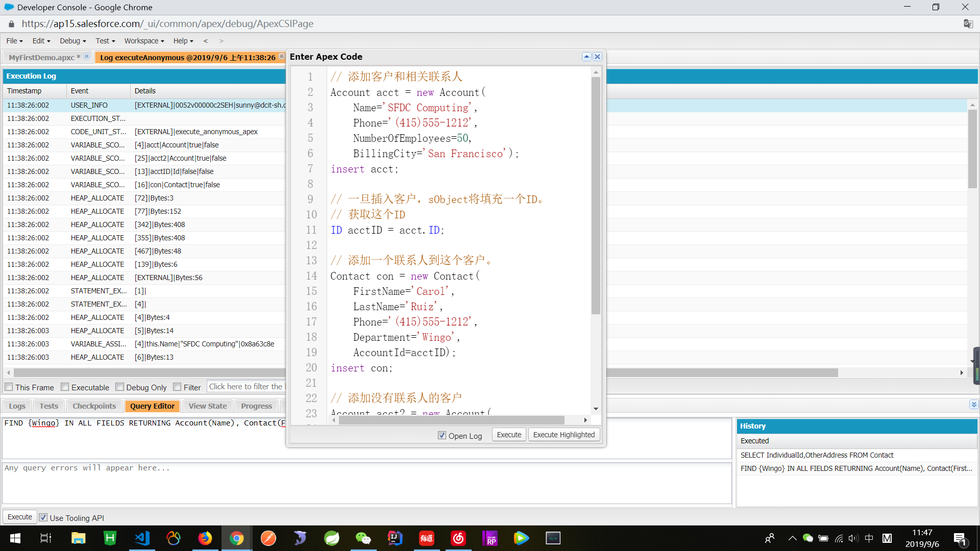
Task: Click the navigate back arrow in menu bar
Action: (205, 41)
